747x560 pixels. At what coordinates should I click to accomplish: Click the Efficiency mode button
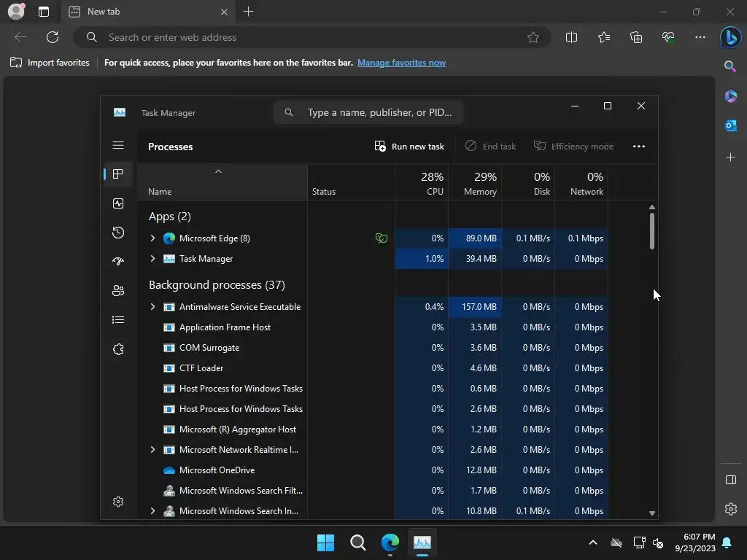pos(573,146)
